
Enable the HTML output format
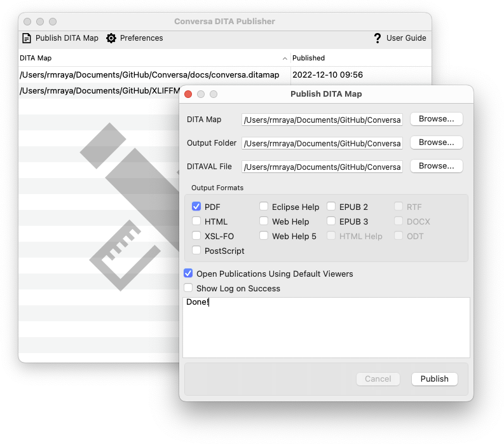pos(196,221)
